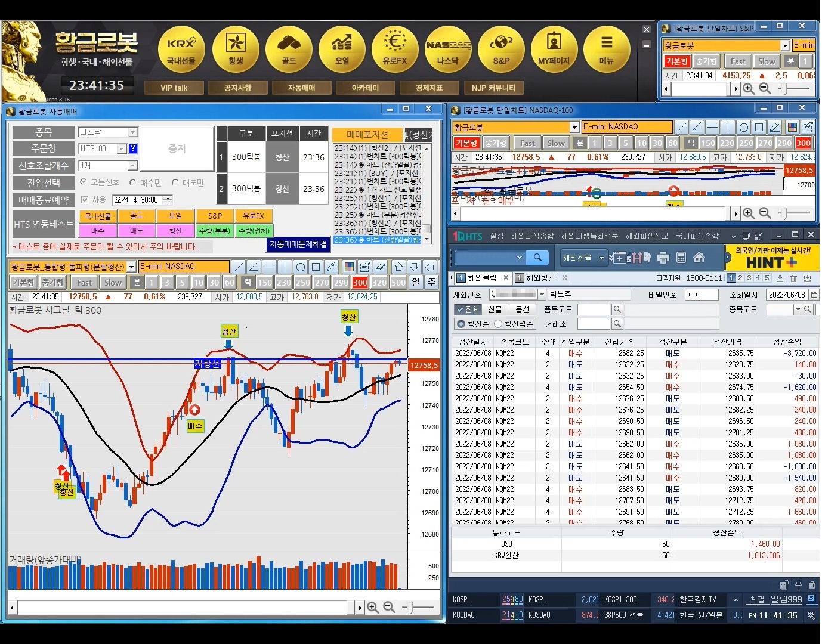Select 청산역순 sort radio button
The width and height of the screenshot is (822, 644).
coord(498,324)
